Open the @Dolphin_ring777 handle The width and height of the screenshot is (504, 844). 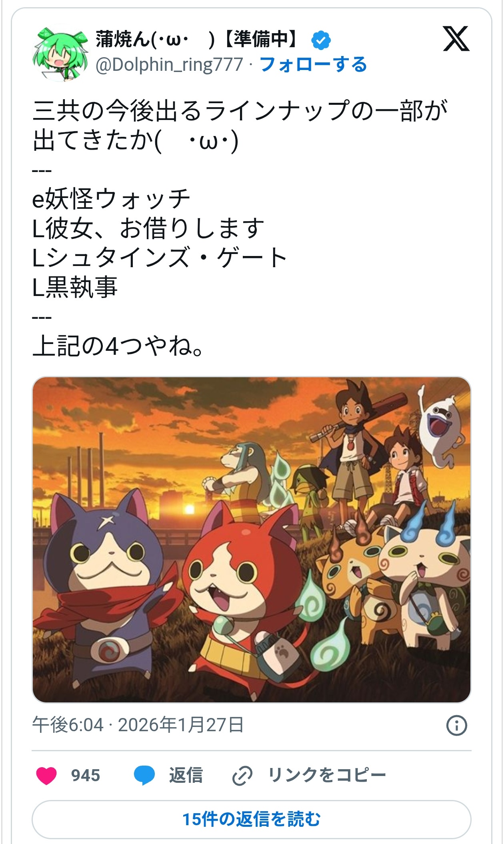tap(169, 64)
